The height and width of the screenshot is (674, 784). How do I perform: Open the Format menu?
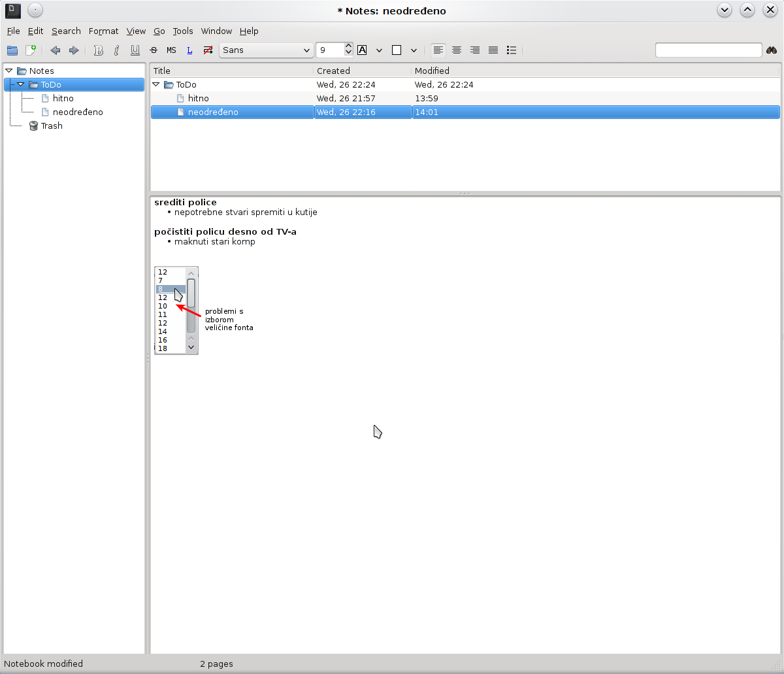[103, 31]
